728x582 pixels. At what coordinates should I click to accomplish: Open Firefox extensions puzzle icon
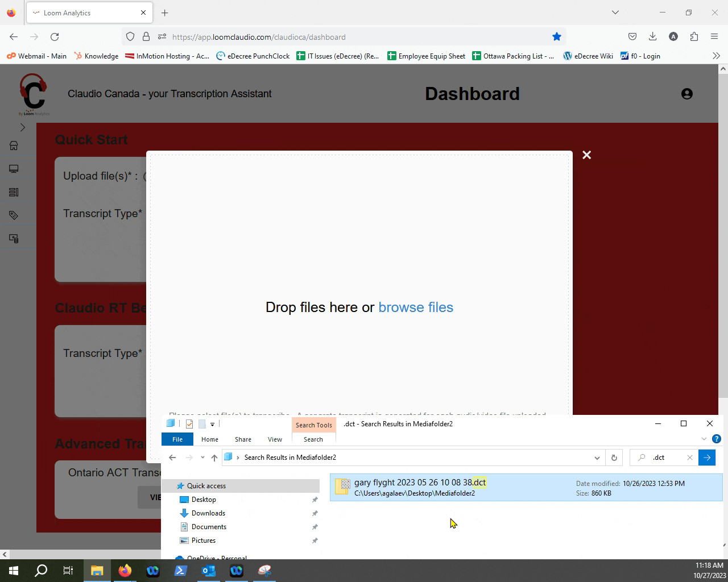(694, 37)
